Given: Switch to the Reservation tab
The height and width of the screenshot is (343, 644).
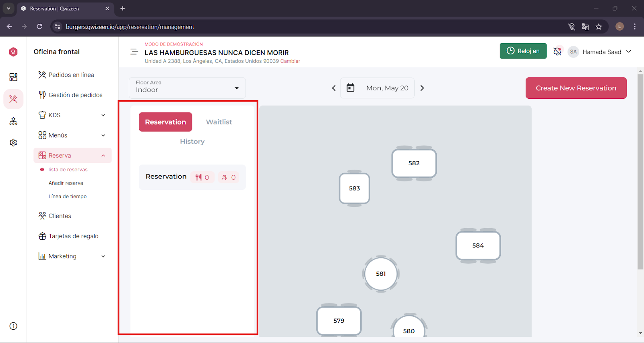Looking at the screenshot, I should click(165, 122).
